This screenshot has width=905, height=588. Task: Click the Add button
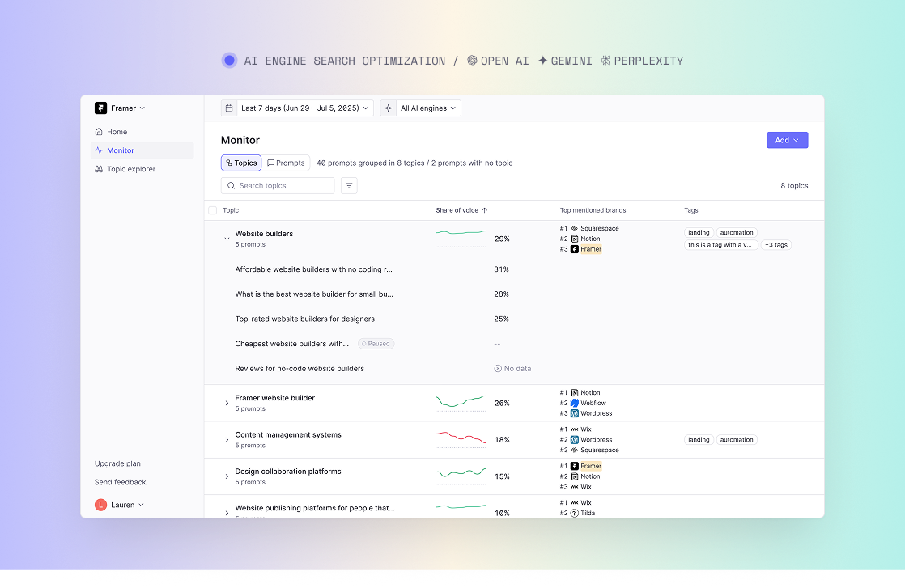click(788, 140)
